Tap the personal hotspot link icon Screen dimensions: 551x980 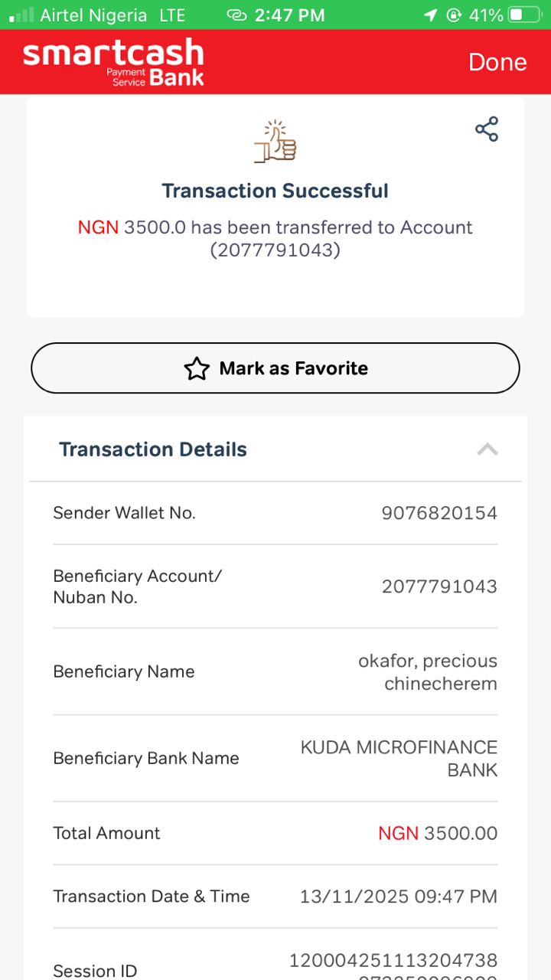click(237, 15)
